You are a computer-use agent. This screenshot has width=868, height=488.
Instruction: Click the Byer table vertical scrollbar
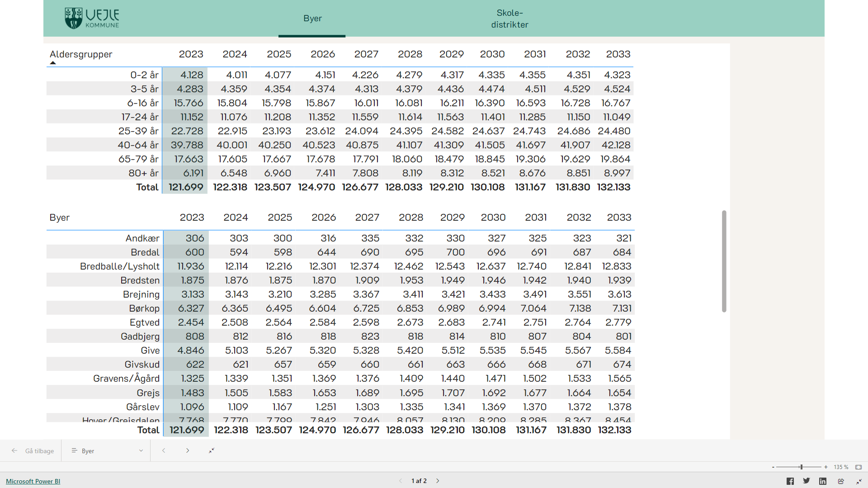coord(724,261)
